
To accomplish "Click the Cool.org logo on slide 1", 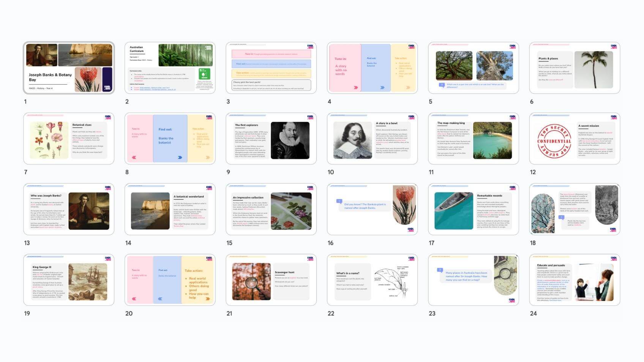I will click(107, 87).
